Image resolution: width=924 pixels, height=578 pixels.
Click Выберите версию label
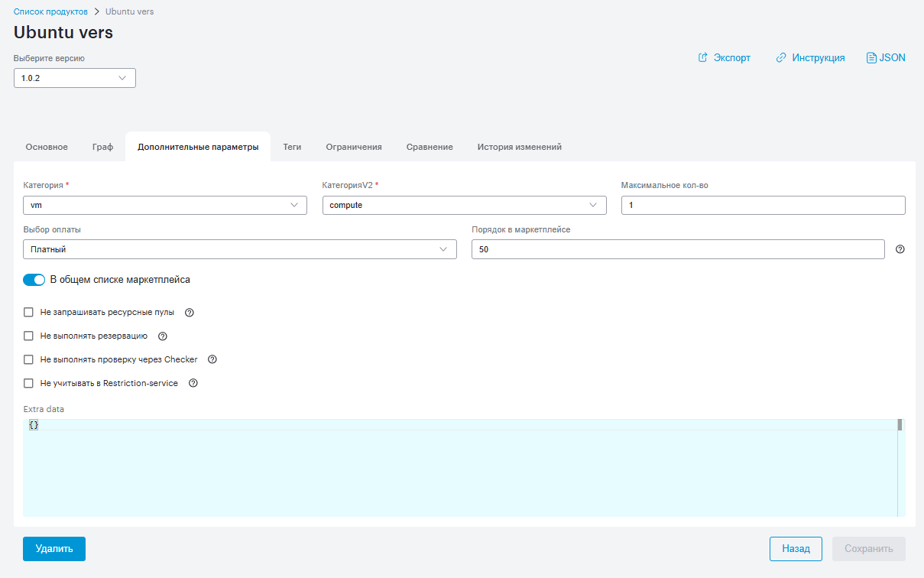tap(49, 58)
